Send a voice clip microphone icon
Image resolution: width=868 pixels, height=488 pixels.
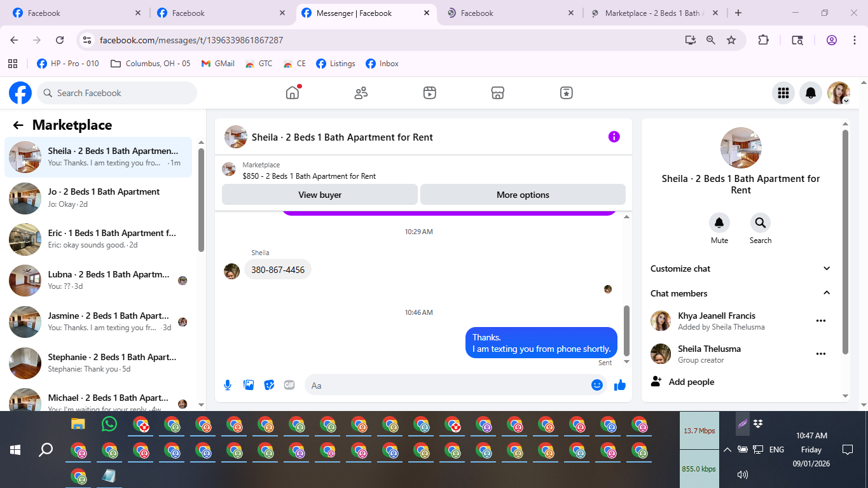coord(228,385)
